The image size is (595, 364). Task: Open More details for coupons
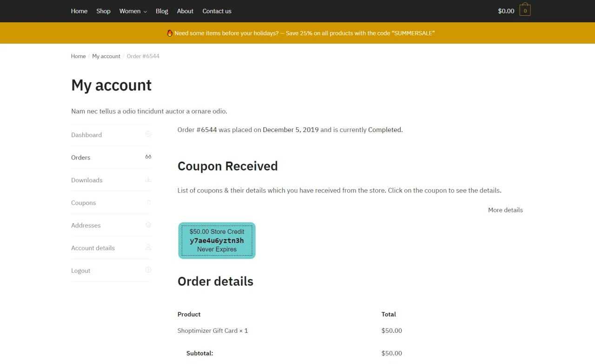click(505, 210)
